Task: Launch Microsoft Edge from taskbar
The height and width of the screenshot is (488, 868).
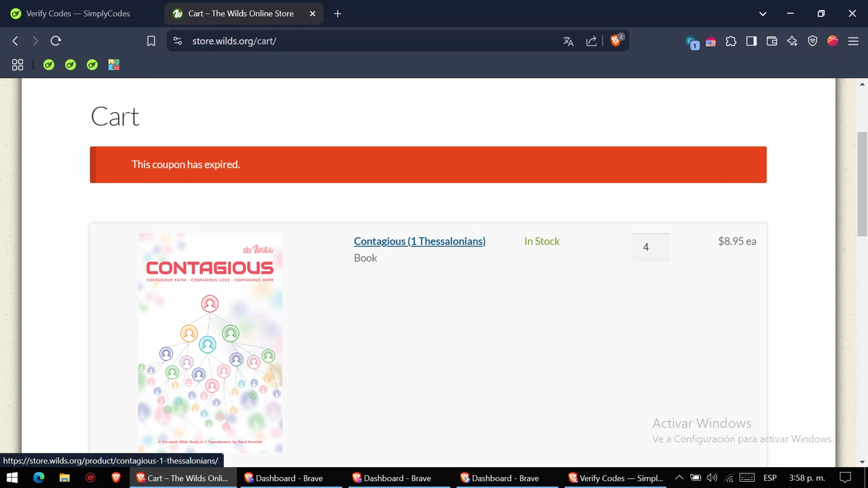Action: pos(39,478)
